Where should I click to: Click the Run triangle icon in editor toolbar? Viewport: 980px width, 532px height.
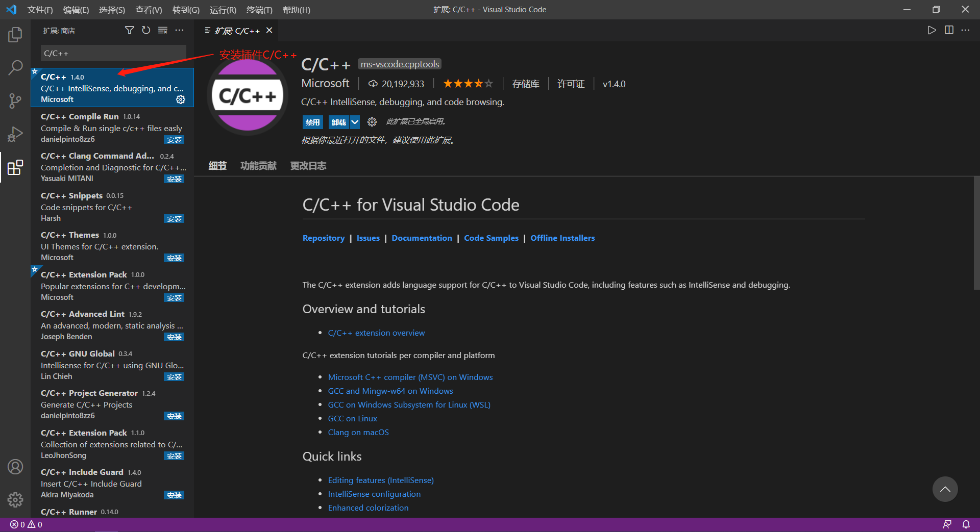[x=932, y=30]
